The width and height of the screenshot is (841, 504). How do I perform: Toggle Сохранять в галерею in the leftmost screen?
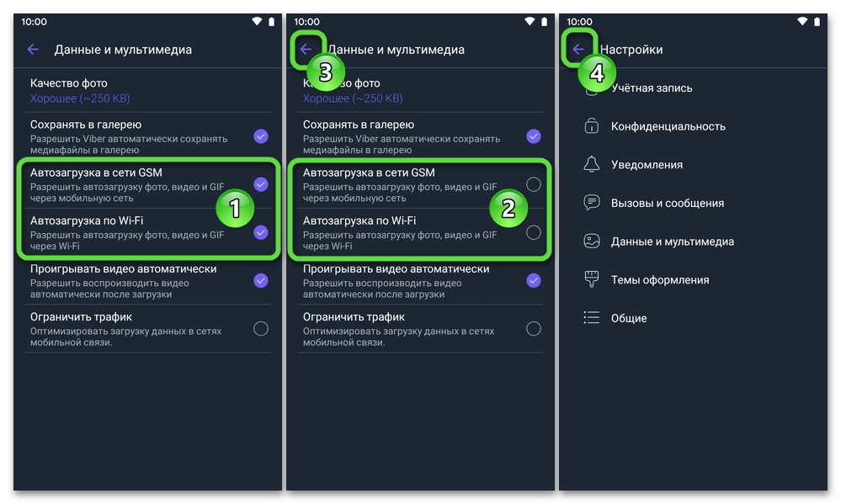click(x=261, y=136)
